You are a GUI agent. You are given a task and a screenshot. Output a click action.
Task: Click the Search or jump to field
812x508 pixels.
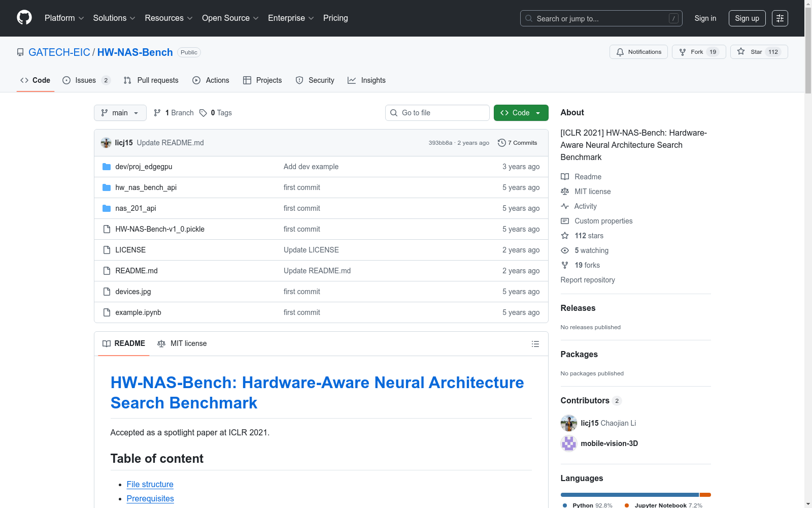601,18
